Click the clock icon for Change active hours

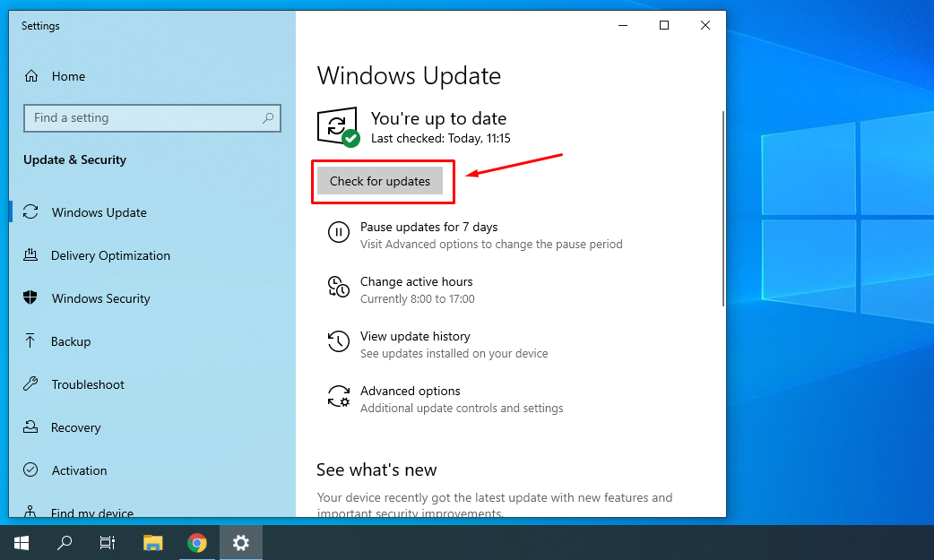[x=338, y=287]
